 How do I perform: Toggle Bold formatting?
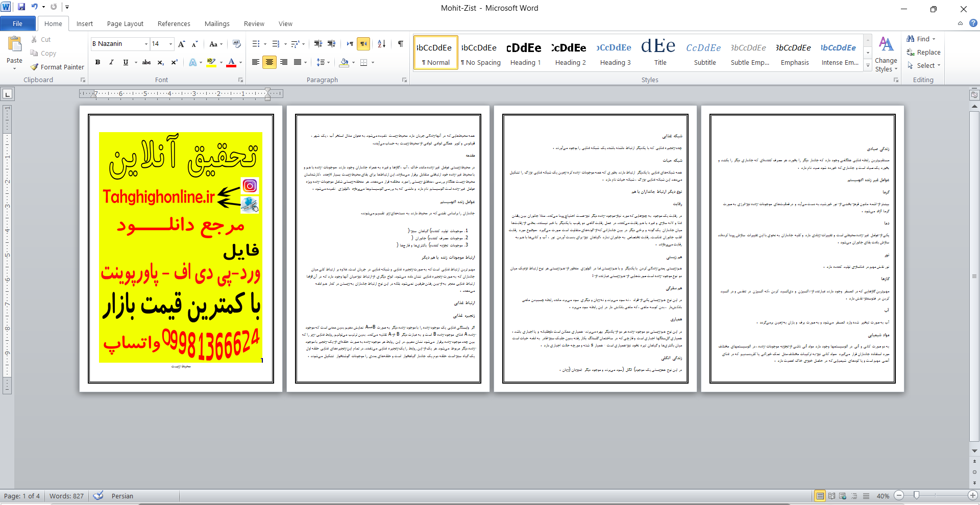pyautogui.click(x=97, y=62)
